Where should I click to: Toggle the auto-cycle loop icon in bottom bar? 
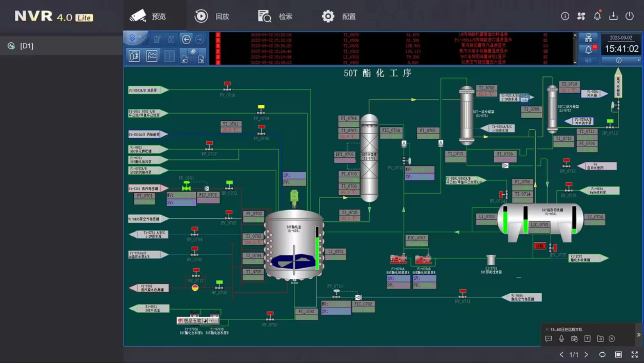pyautogui.click(x=602, y=355)
